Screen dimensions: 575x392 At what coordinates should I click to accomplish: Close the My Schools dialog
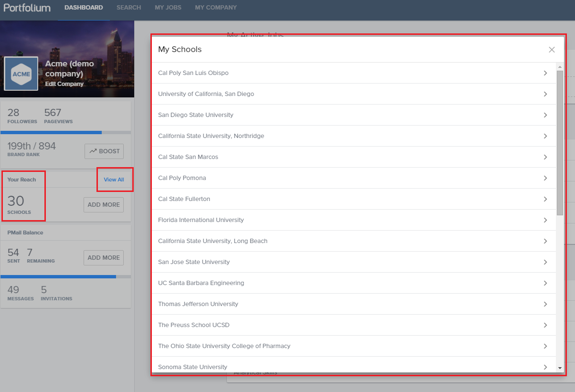click(x=552, y=50)
